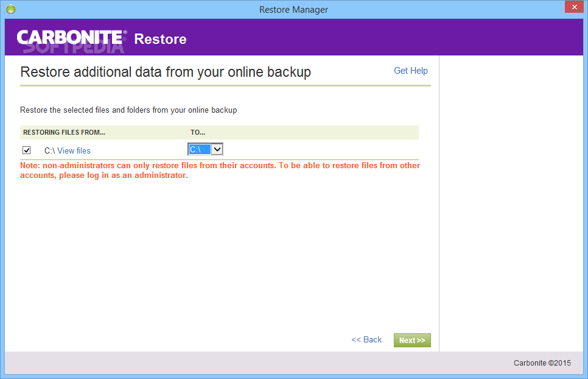The image size is (588, 379).
Task: Click the 'Restore additional data' page heading
Action: tap(166, 72)
